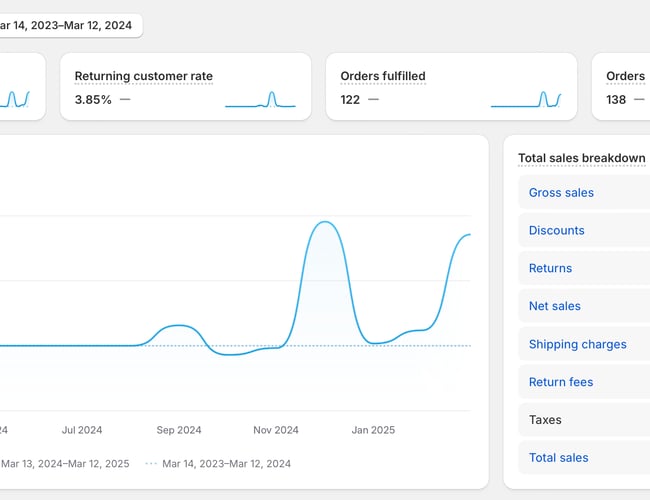View the Shipping charges breakdown
This screenshot has height=500, width=650.
point(577,345)
